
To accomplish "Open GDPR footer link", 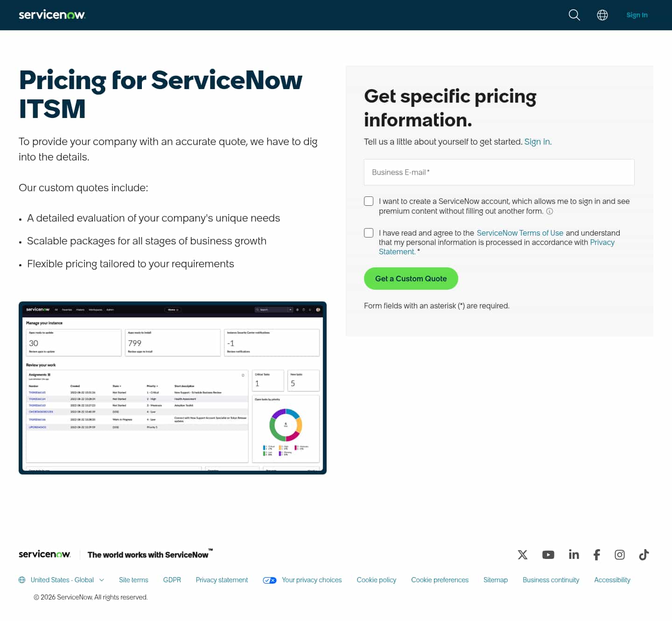I will [x=172, y=580].
